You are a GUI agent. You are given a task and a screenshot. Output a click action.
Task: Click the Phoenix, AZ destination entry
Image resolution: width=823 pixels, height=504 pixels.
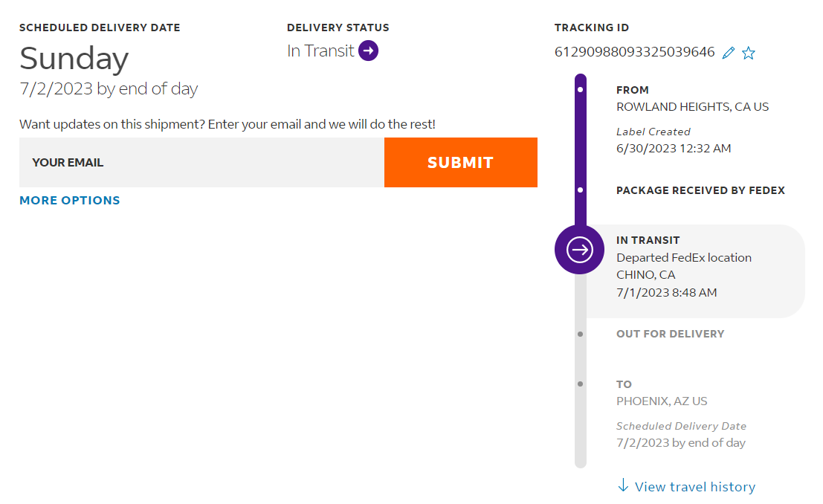click(x=662, y=401)
